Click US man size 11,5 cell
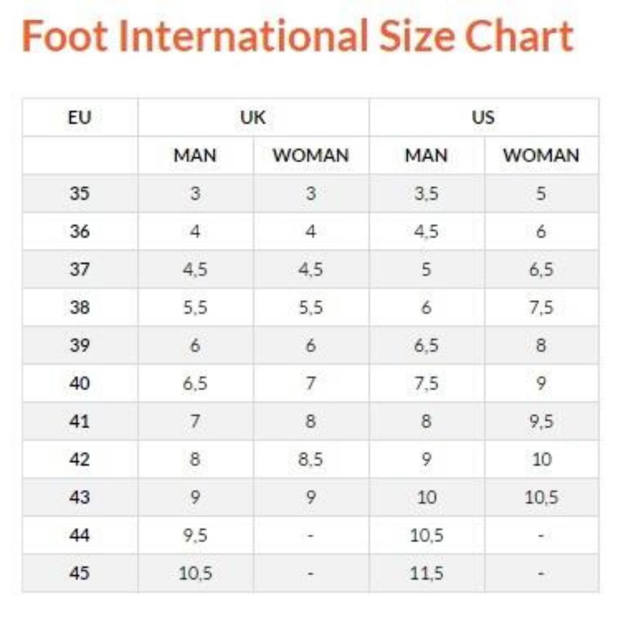The image size is (644, 644). click(426, 574)
